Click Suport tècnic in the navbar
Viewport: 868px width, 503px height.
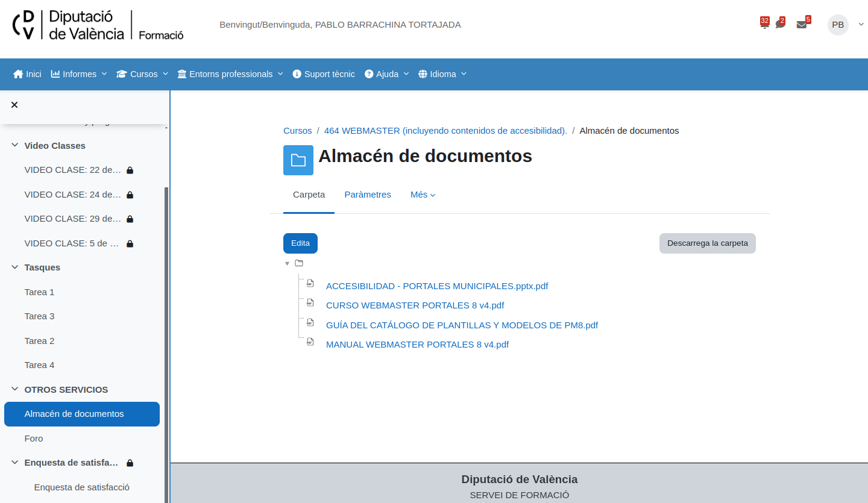(324, 74)
